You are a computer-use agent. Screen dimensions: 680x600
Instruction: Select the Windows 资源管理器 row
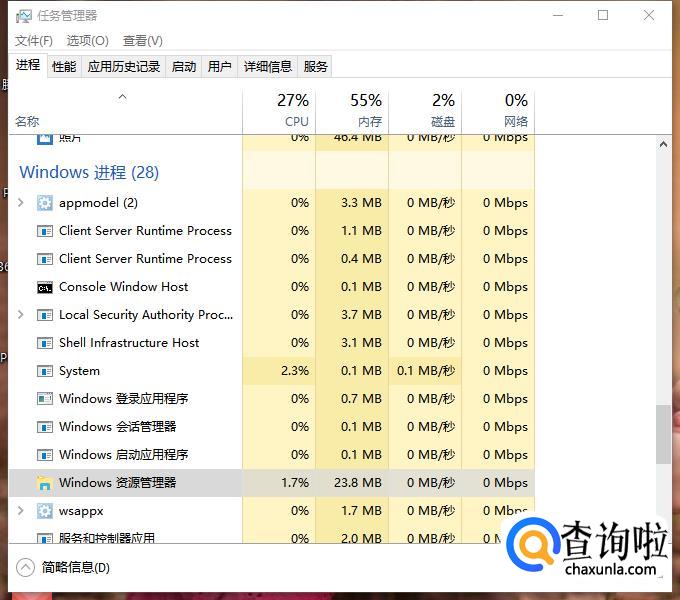pyautogui.click(x=272, y=483)
